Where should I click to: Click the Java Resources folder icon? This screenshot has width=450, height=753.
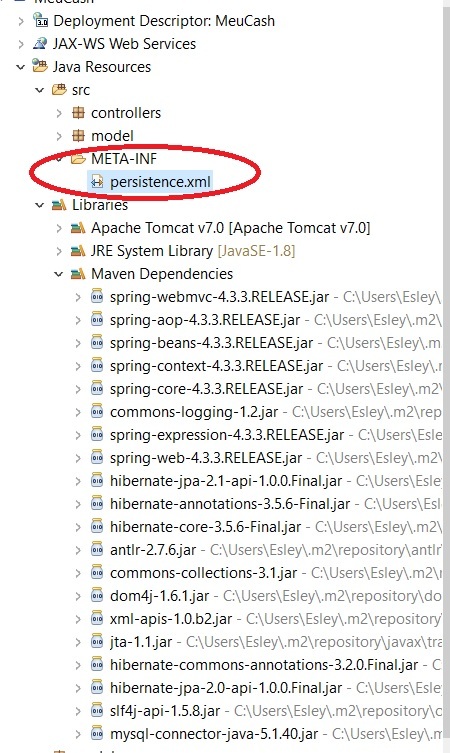click(40, 66)
